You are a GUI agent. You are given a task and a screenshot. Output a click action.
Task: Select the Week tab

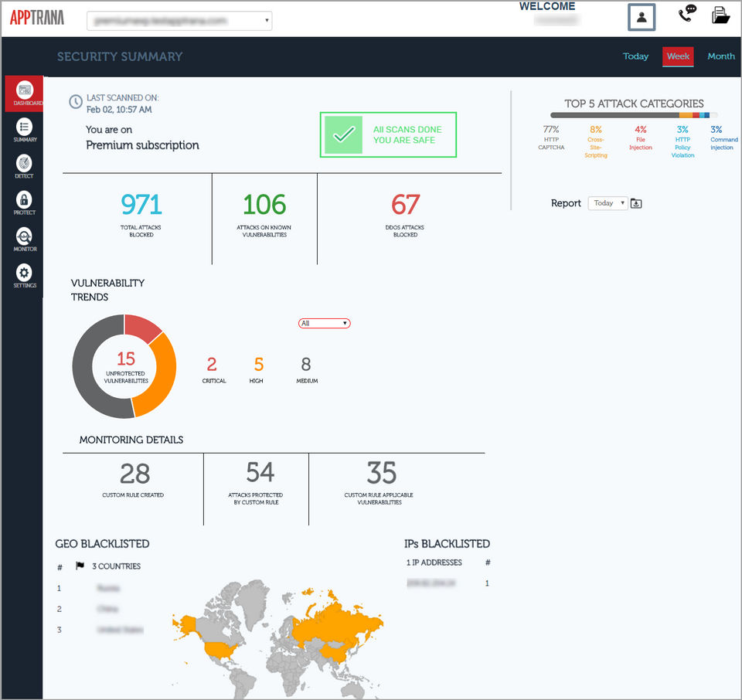point(678,56)
